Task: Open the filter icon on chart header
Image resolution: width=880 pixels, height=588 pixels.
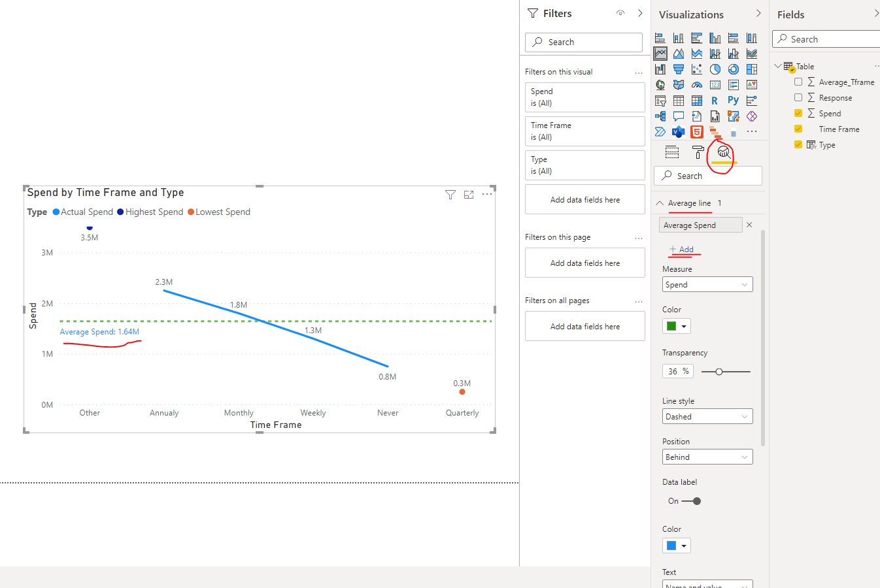Action: coord(450,195)
